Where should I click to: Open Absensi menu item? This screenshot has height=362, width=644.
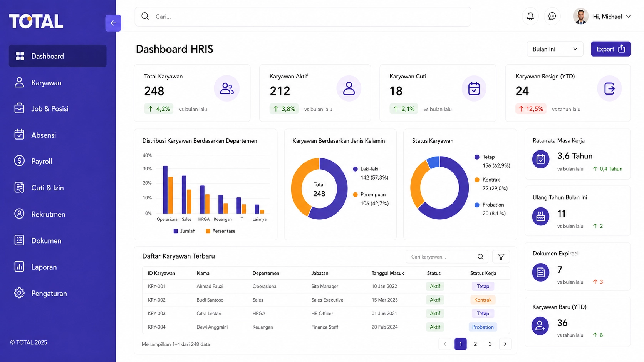pos(58,135)
